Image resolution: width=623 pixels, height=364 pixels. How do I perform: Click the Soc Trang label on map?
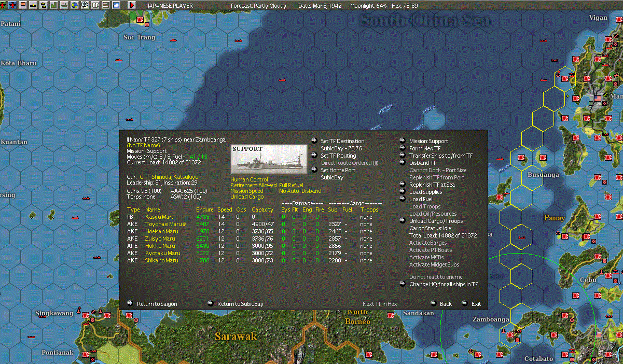tap(139, 37)
